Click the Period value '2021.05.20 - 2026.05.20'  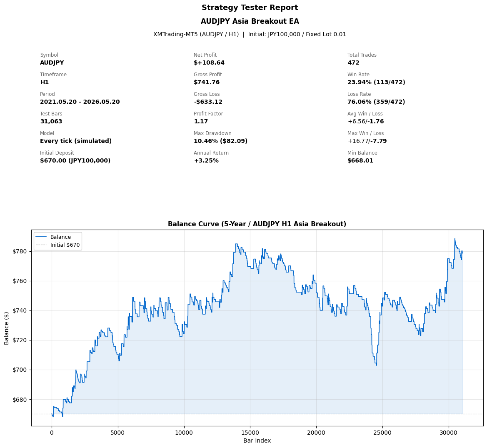tap(80, 102)
